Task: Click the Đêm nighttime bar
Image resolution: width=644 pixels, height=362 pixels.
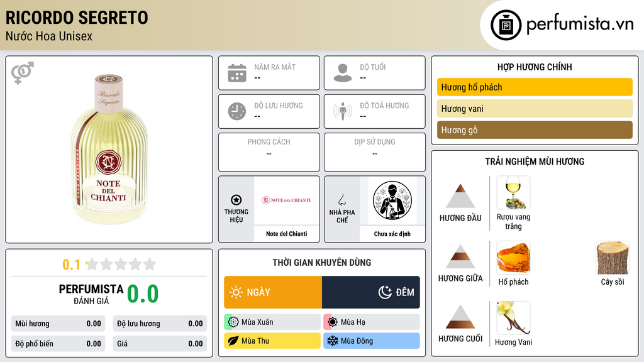Action: 371,292
